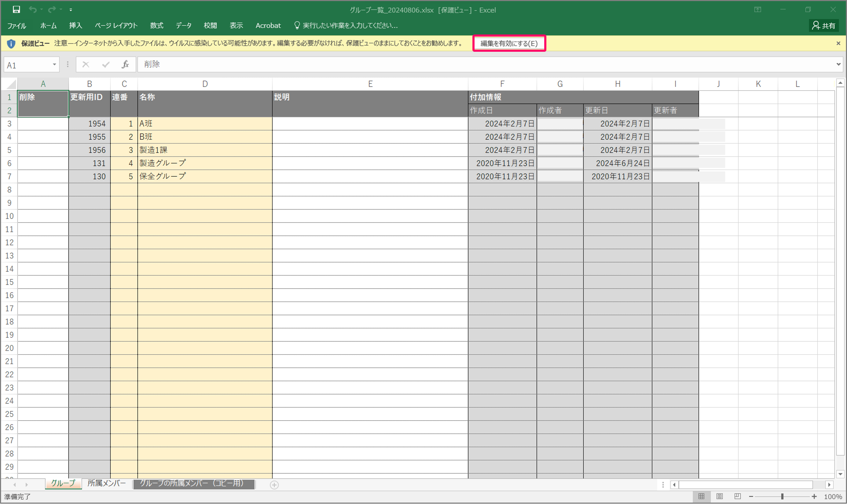Screen dimensions: 847x504
Task: Switch to Page Break Preview icon
Action: click(x=737, y=496)
